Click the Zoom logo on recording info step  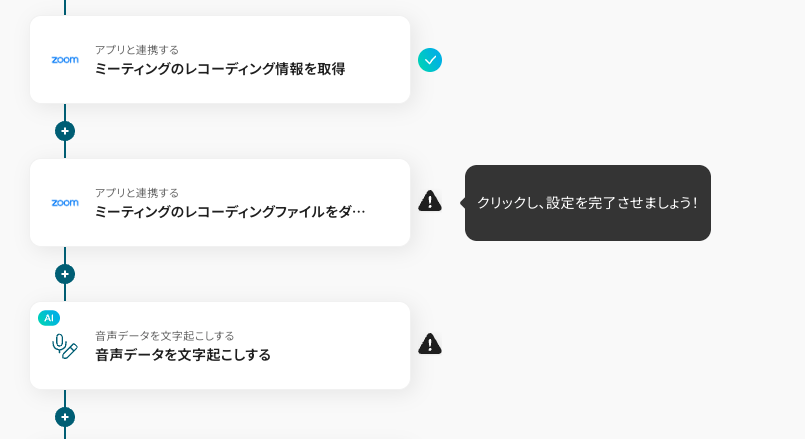coord(65,60)
